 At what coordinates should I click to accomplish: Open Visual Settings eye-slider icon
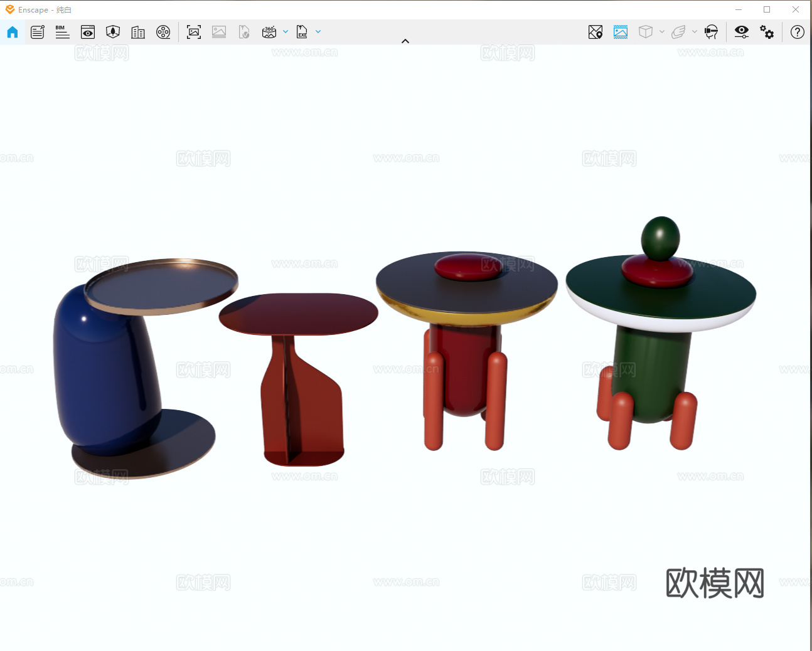click(742, 32)
